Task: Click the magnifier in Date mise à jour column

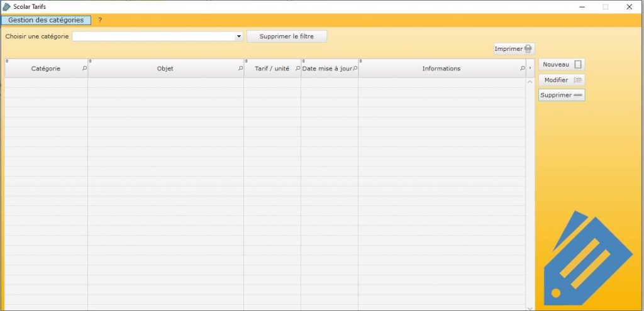Action: pyautogui.click(x=355, y=68)
